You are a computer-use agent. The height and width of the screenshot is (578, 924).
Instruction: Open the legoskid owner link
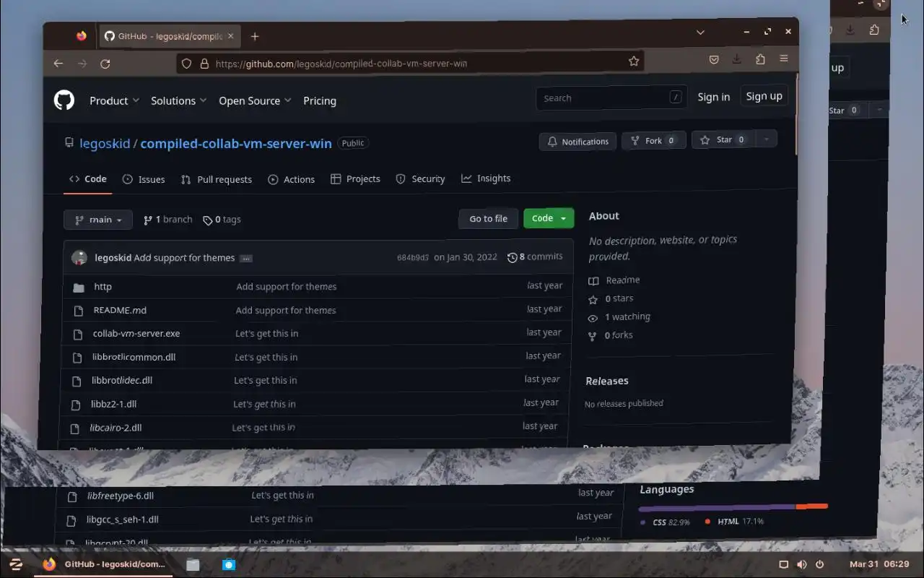pyautogui.click(x=105, y=143)
